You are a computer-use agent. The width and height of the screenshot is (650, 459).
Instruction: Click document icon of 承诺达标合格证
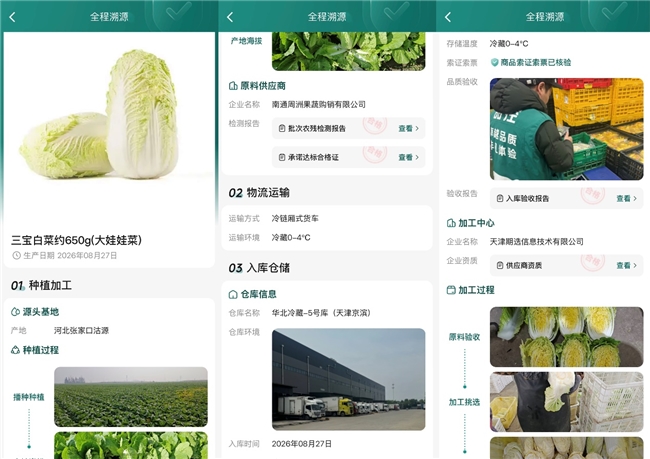(x=282, y=158)
